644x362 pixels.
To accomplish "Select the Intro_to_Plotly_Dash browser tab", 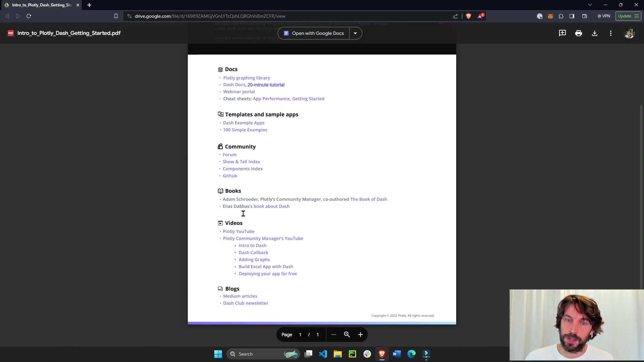I will (42, 5).
